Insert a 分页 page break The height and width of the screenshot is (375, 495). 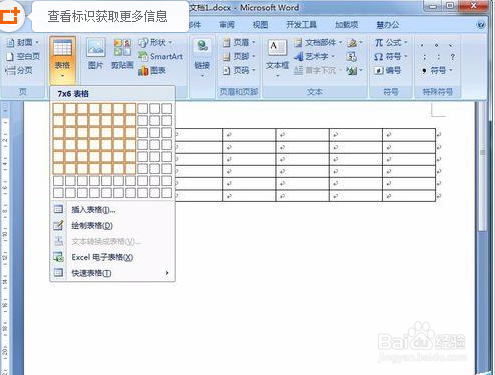pos(20,70)
